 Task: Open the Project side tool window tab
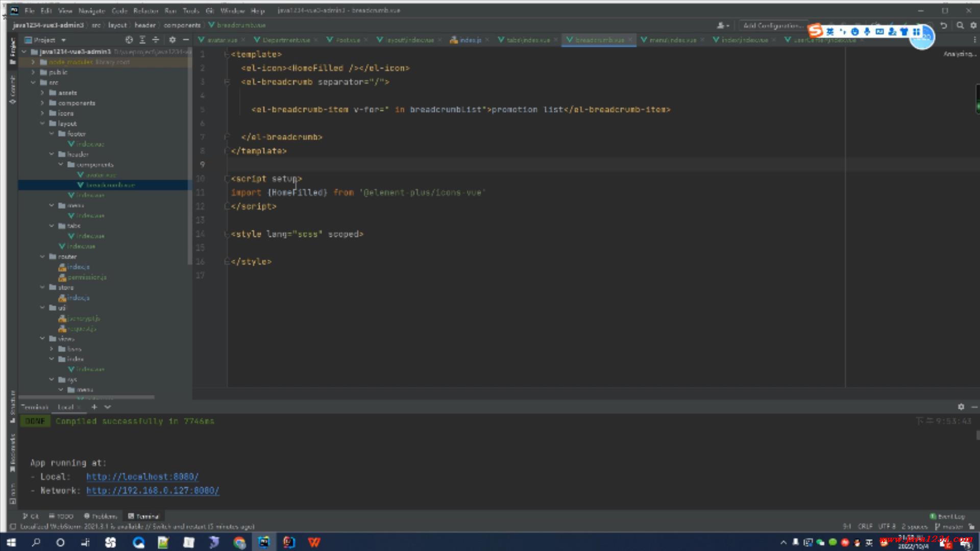(13, 51)
